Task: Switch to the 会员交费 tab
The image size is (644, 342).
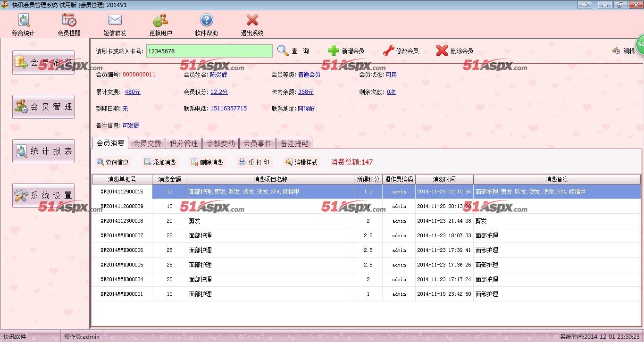Action: (147, 143)
